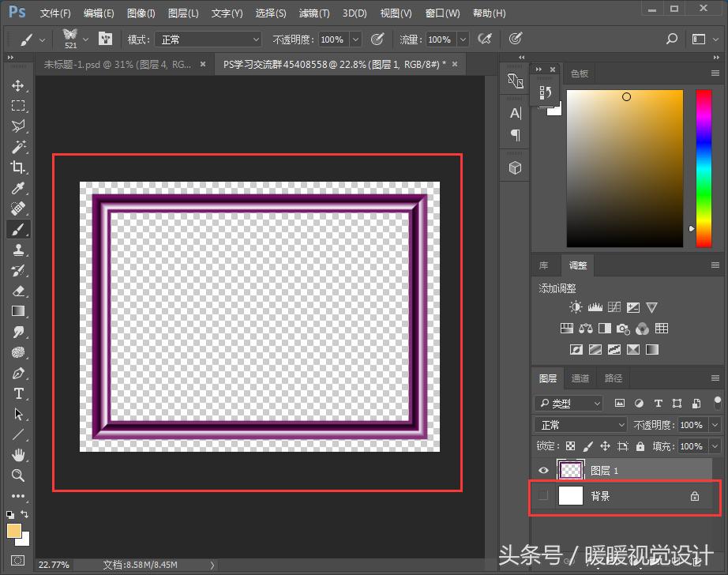Select the Move tool
Viewport: 728px width, 575px height.
coord(17,85)
